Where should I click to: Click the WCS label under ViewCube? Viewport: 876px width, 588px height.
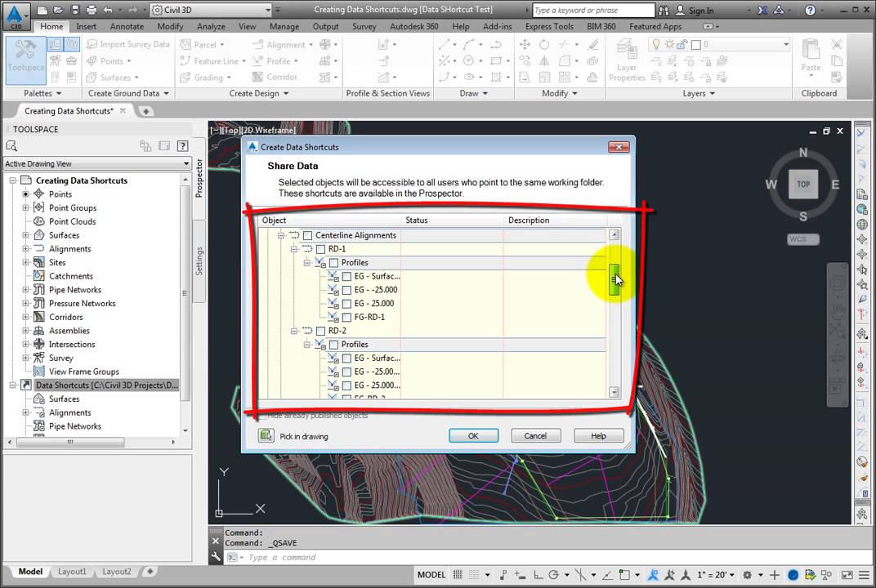802,239
